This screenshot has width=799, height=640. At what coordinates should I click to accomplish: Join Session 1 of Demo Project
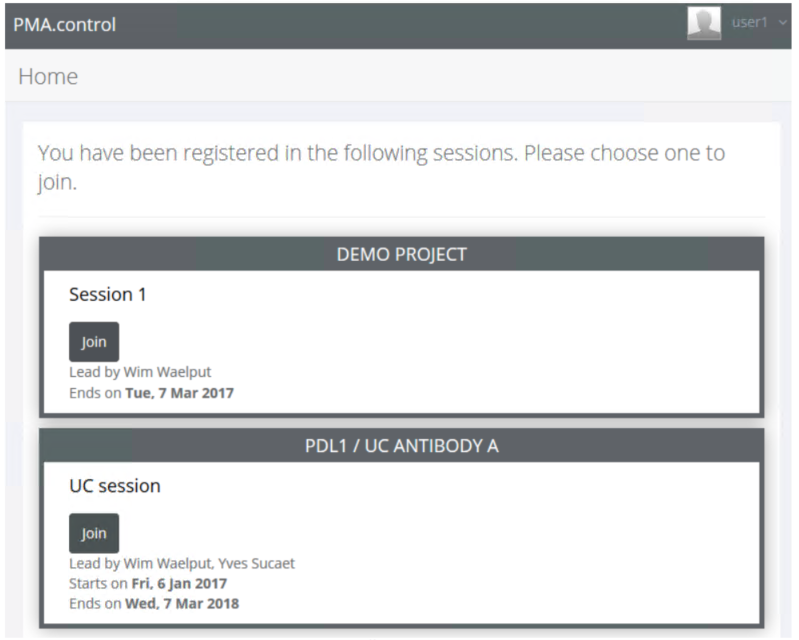[94, 342]
